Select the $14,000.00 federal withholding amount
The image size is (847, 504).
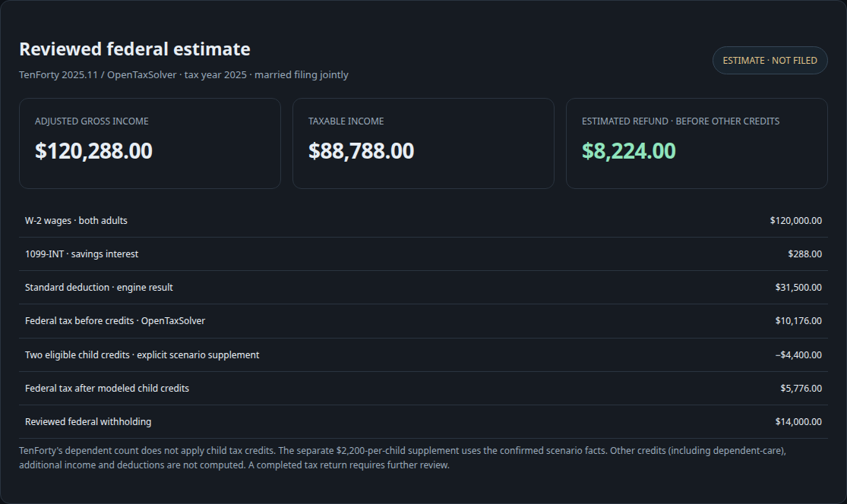click(798, 422)
